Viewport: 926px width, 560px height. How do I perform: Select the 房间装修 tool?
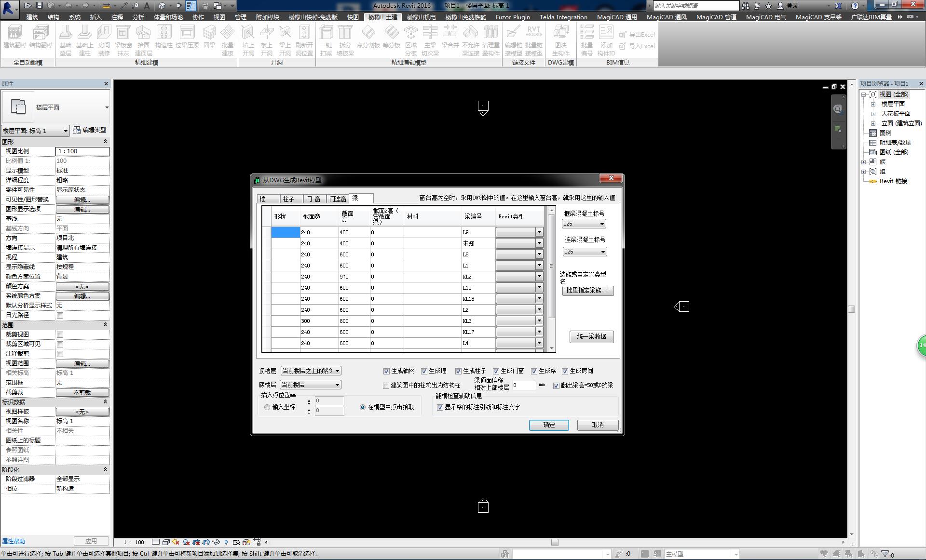pos(104,40)
